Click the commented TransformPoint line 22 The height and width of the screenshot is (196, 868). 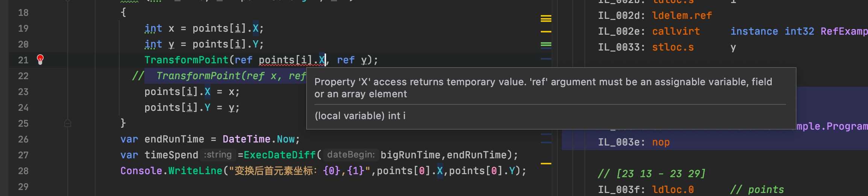pyautogui.click(x=219, y=76)
